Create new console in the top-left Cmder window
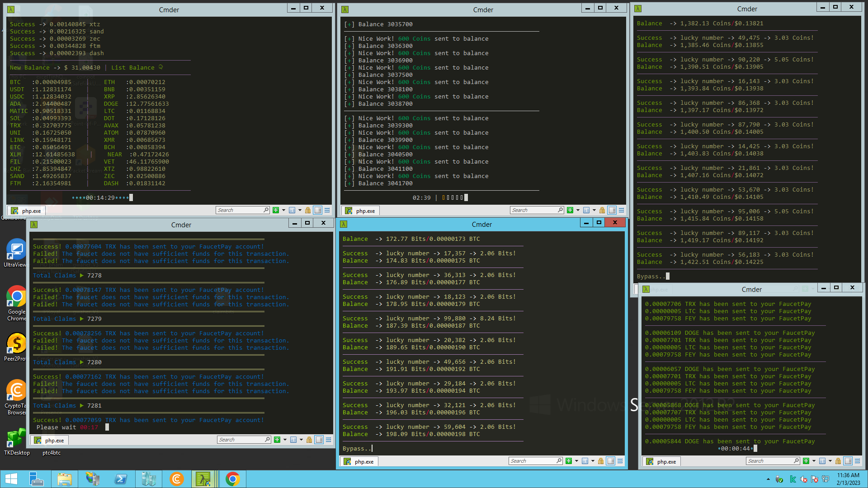The height and width of the screenshot is (488, 868). [x=276, y=210]
